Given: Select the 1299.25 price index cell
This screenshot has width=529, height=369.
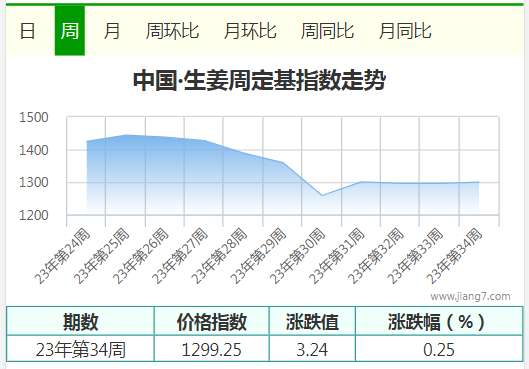Looking at the screenshot, I should (x=212, y=349).
